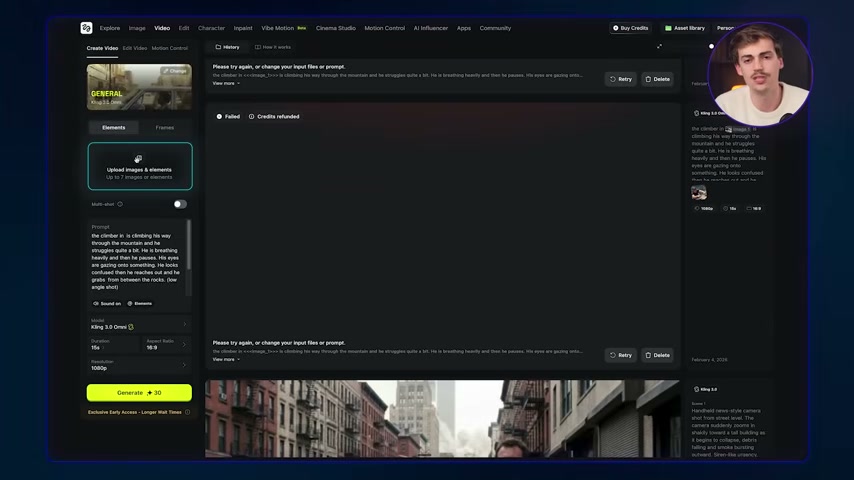The height and width of the screenshot is (480, 854).
Task: Toggle the Elements chip below the prompt
Action: tap(140, 303)
